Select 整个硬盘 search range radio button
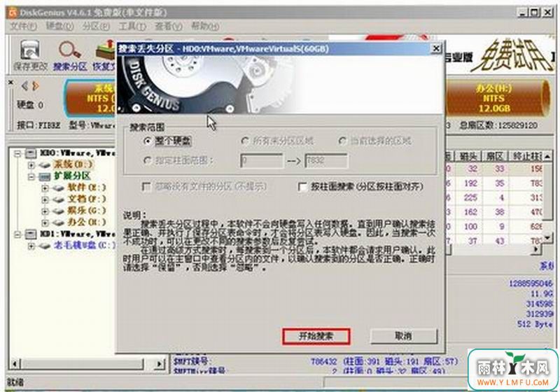The width and height of the screenshot is (560, 392). (x=147, y=141)
